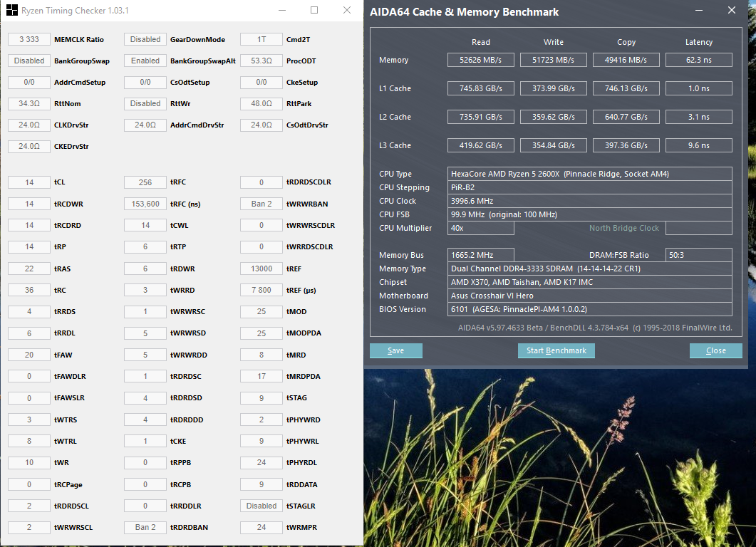Click the tREF (µs) value 7 800
The width and height of the screenshot is (756, 547).
[x=262, y=290]
